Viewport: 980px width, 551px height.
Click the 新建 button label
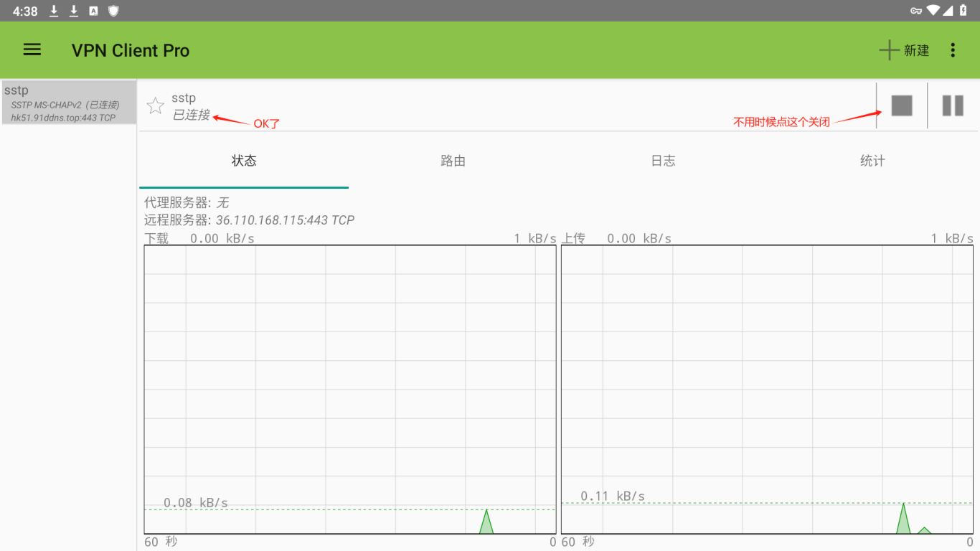(916, 50)
